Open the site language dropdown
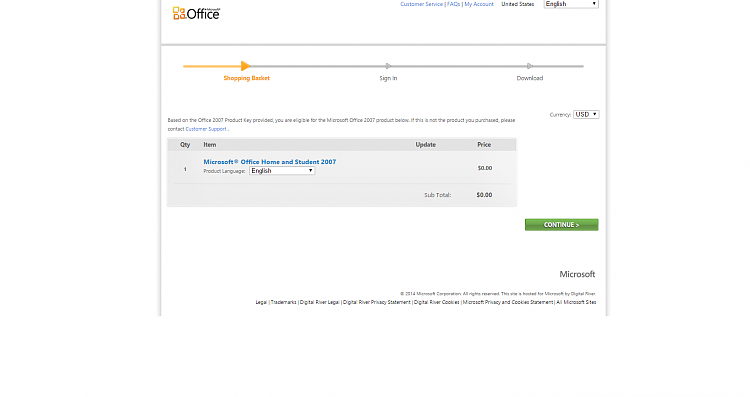The height and width of the screenshot is (397, 750). 571,4
